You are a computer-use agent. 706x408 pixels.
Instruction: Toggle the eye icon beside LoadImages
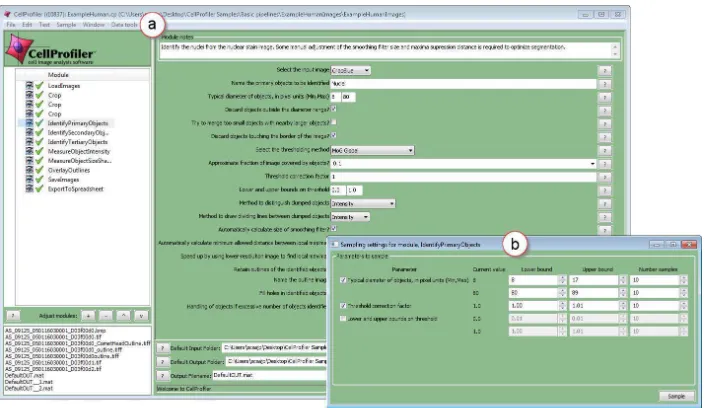point(29,85)
